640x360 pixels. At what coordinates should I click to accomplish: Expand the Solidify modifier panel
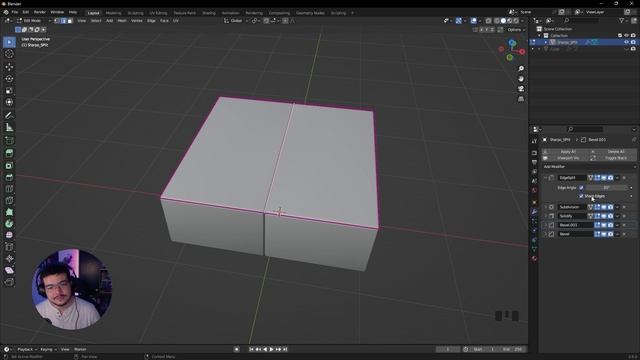(545, 216)
